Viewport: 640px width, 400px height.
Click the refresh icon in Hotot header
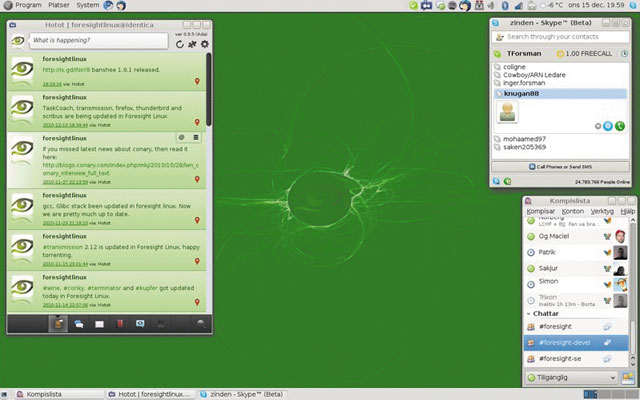click(180, 44)
